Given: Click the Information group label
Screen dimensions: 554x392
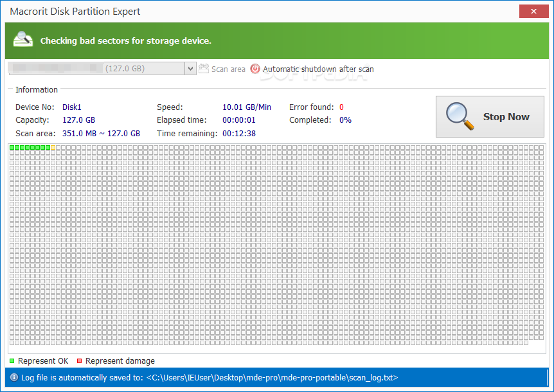Looking at the screenshot, I should point(37,90).
